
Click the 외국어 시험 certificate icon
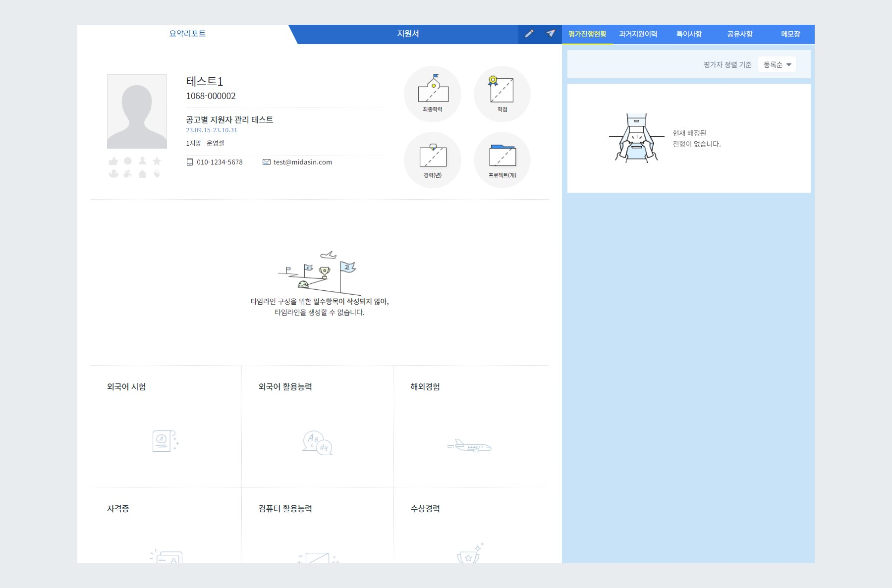coord(166,441)
